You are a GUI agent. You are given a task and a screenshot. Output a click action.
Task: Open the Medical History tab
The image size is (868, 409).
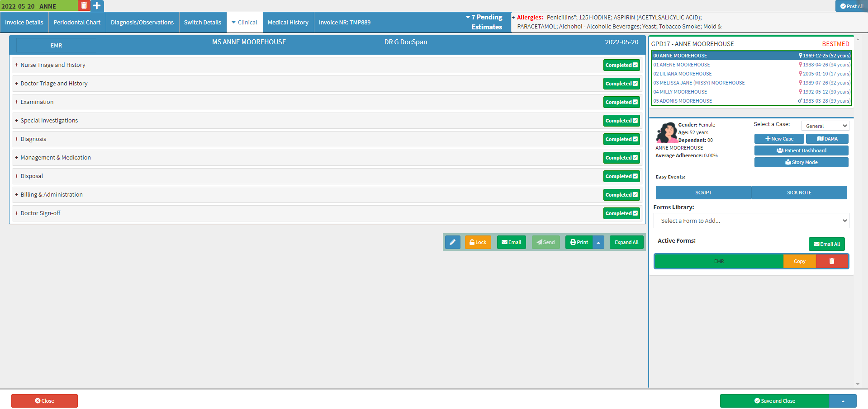[288, 23]
